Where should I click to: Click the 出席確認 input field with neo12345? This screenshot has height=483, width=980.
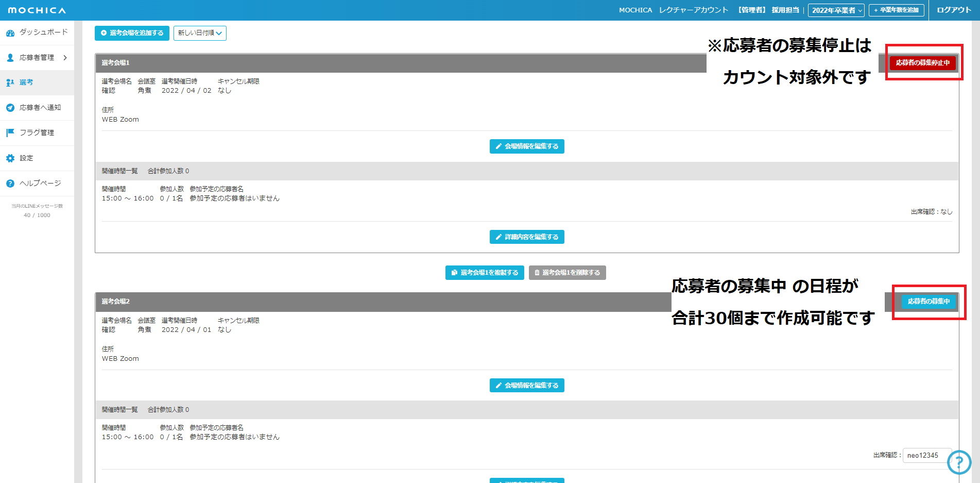pyautogui.click(x=926, y=455)
